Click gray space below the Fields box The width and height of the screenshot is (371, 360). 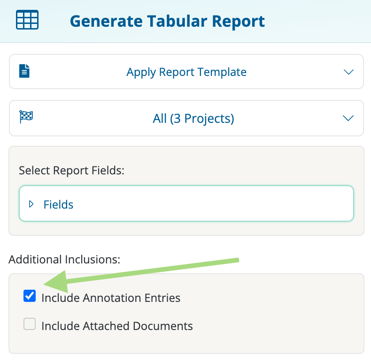[186, 228]
